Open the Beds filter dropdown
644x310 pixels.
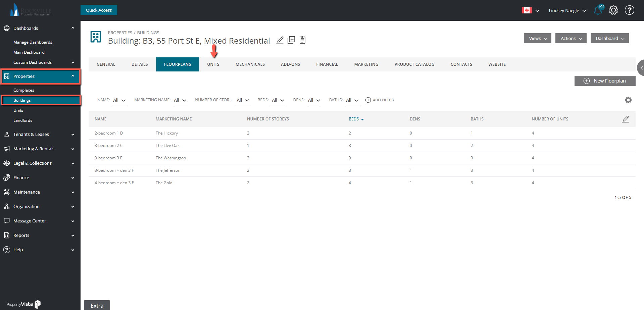tap(278, 100)
